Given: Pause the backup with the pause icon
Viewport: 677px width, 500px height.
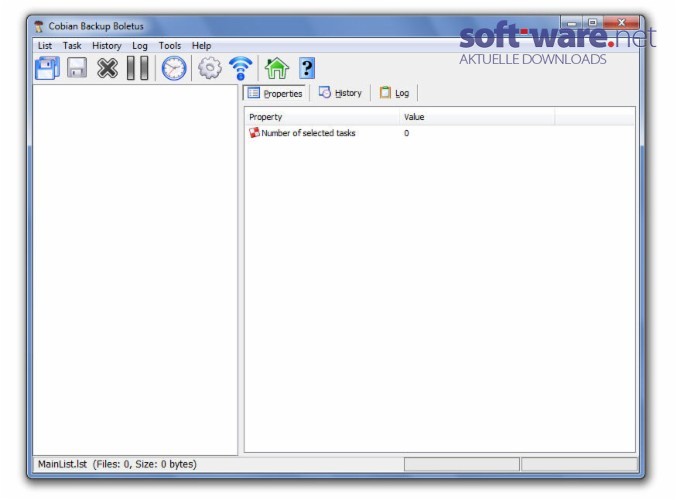Looking at the screenshot, I should click(138, 68).
